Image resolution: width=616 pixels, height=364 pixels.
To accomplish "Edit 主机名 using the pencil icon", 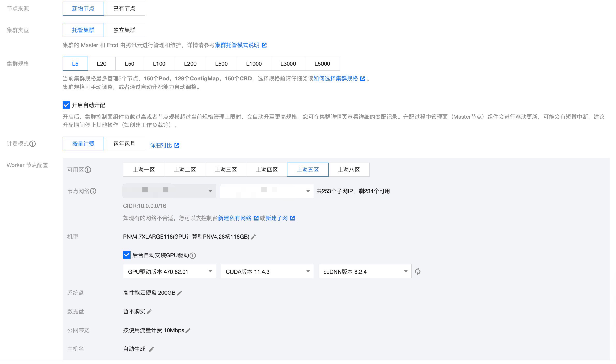I will pos(152,349).
